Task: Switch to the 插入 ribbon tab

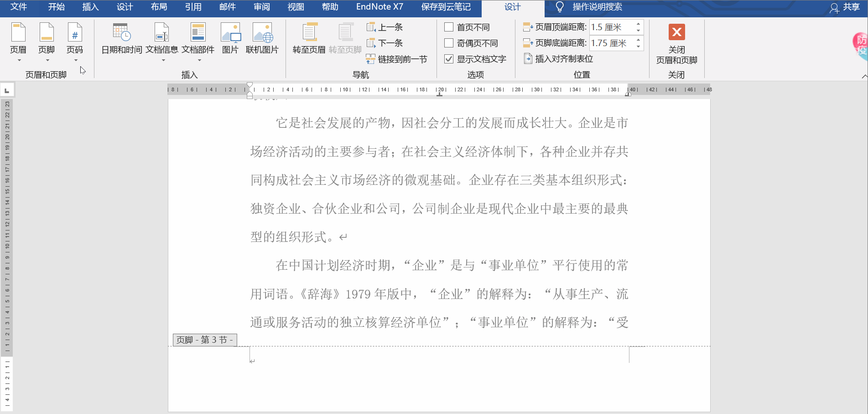Action: (x=90, y=7)
